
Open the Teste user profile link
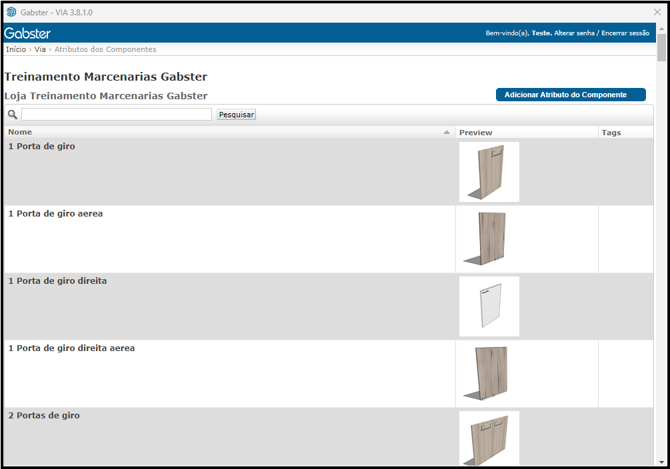click(541, 33)
